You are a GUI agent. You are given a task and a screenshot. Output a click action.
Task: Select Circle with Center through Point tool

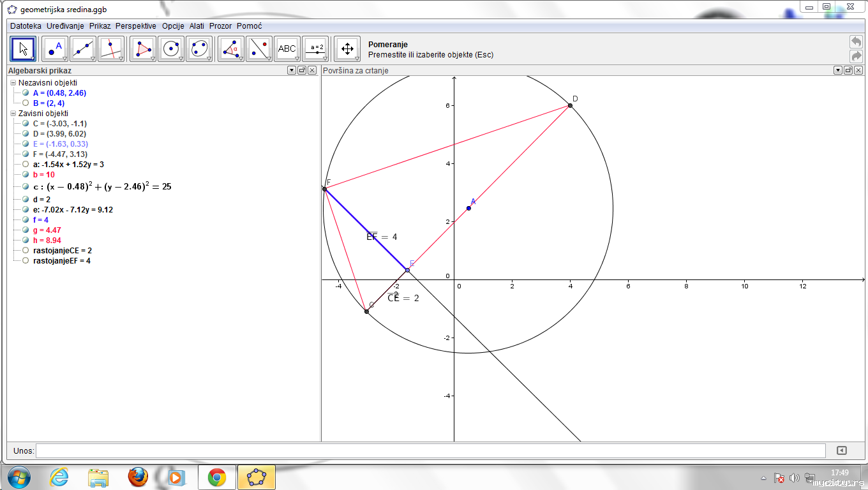click(171, 48)
